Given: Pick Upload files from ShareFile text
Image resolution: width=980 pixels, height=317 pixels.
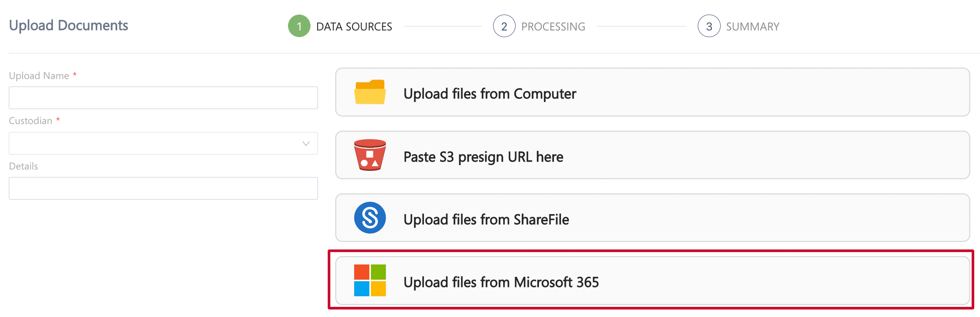Looking at the screenshot, I should click(x=486, y=219).
